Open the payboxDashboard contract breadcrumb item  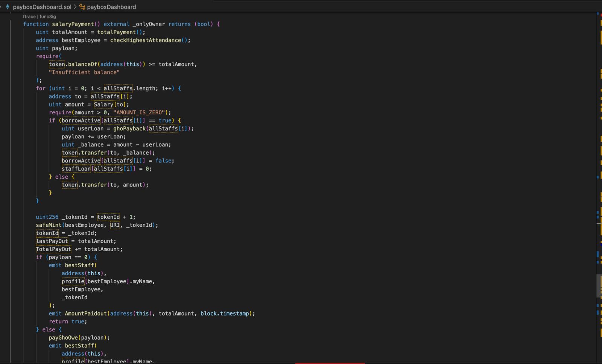click(111, 7)
